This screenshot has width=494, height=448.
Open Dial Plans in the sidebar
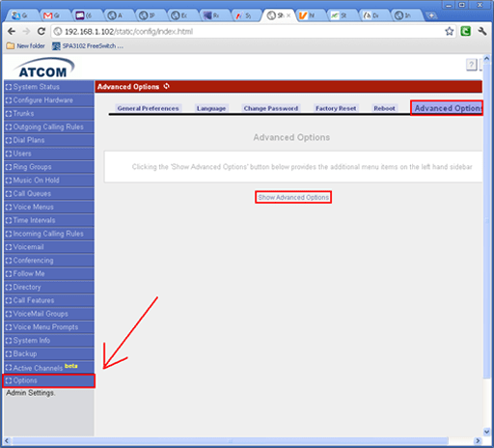coord(49,140)
